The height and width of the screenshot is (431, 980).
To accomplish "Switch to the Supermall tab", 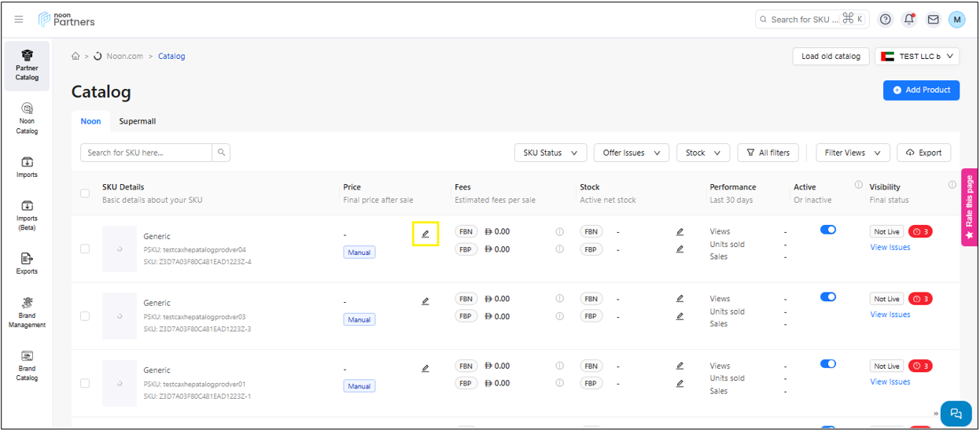I will point(138,121).
